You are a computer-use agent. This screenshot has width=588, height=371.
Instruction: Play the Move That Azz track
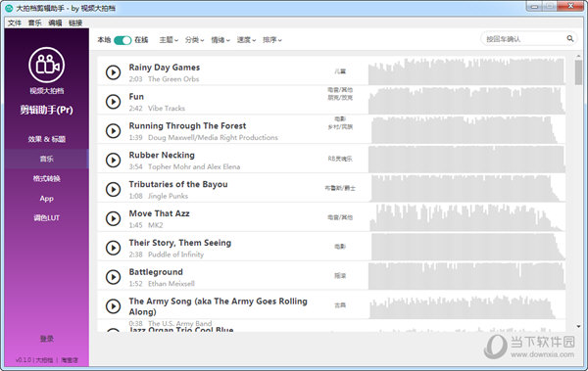113,218
